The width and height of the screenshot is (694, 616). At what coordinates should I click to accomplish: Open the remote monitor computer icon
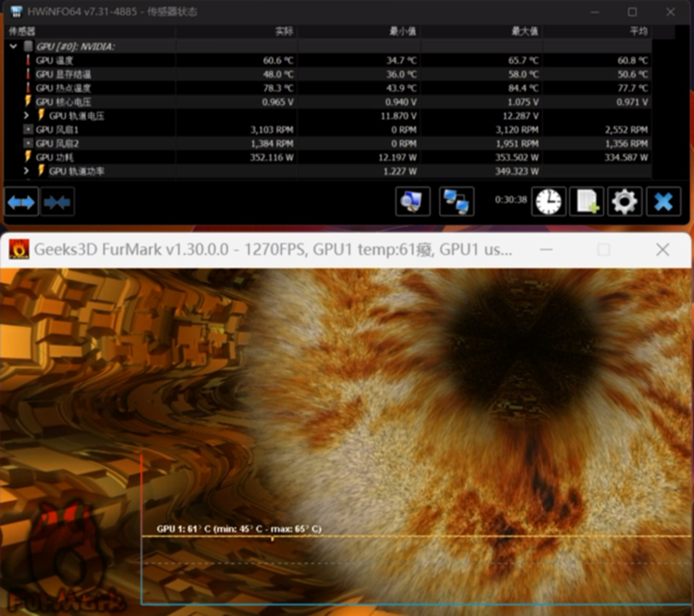click(x=413, y=201)
